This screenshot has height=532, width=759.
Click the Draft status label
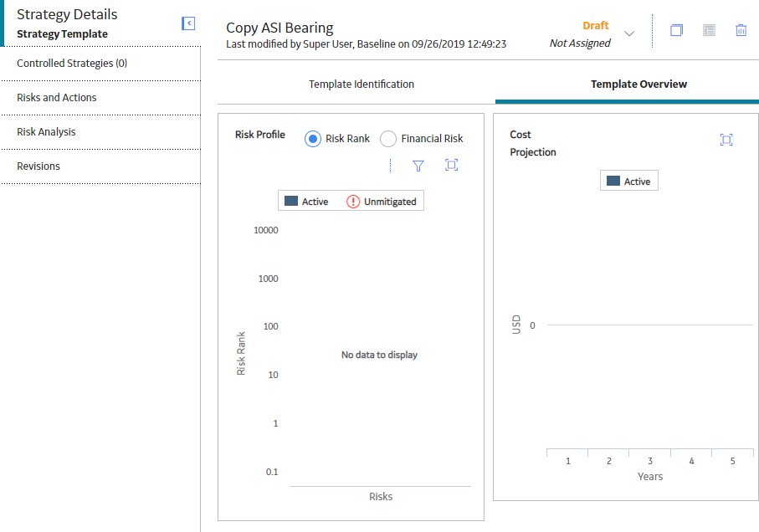(595, 26)
